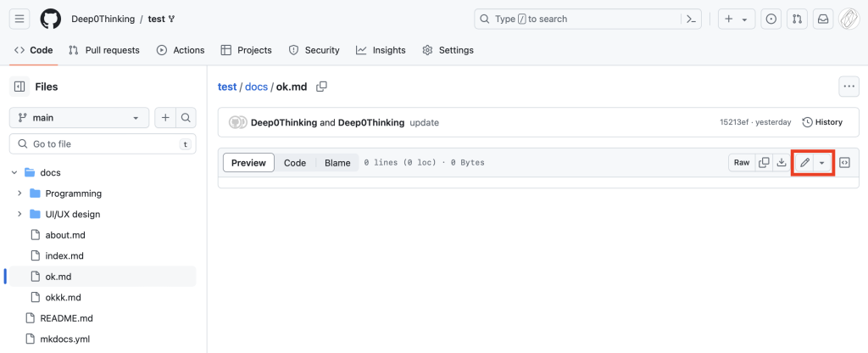Add a file with the plus button
Screen dimensions: 868x353
pos(165,117)
